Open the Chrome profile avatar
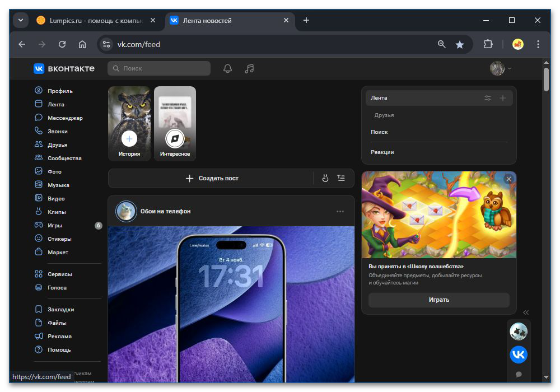560x392 pixels. [x=518, y=44]
